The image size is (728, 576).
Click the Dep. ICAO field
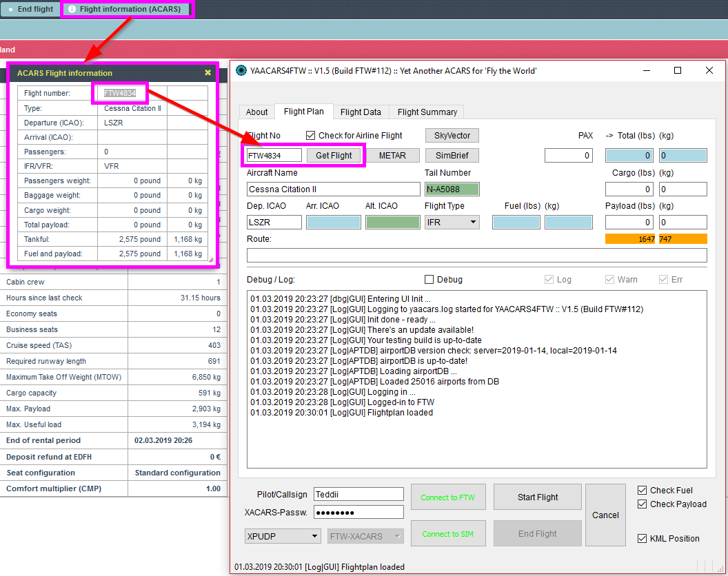274,223
